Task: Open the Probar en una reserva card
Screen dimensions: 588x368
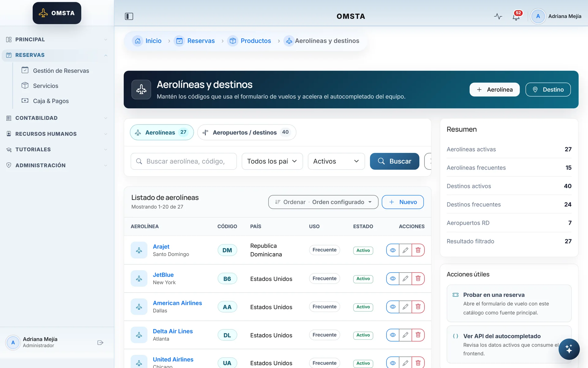Action: pos(509,303)
